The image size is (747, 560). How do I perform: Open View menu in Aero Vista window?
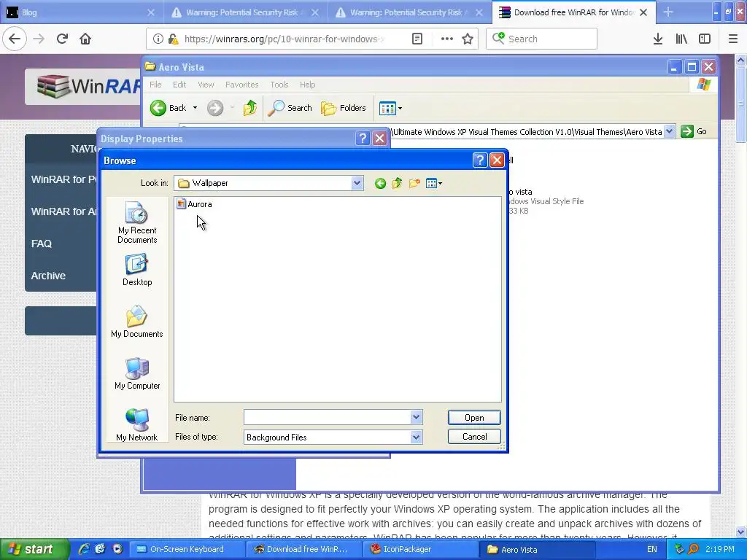206,85
